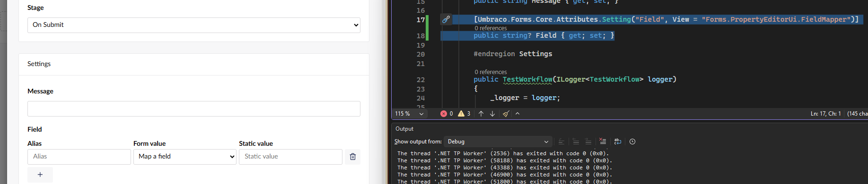Go to next message in Output
The image size is (868, 184).
coord(588,142)
